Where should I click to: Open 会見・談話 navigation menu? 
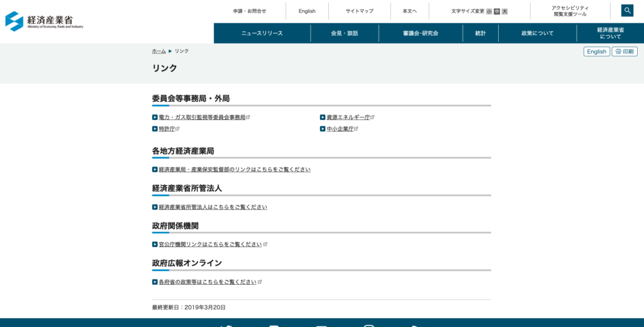pos(345,33)
